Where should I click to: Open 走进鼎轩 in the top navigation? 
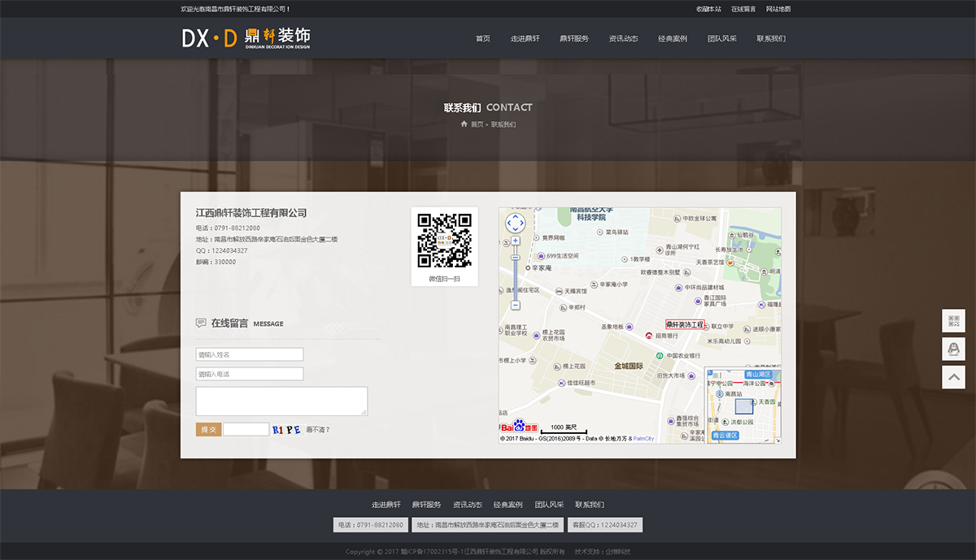pos(525,38)
